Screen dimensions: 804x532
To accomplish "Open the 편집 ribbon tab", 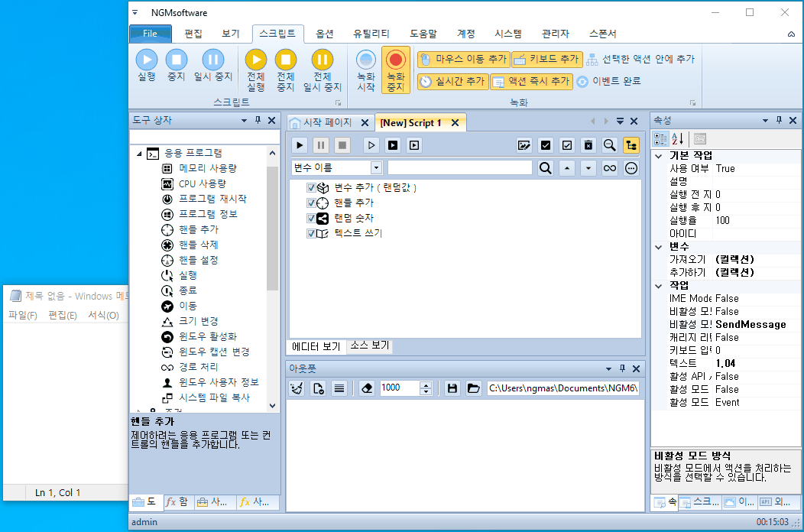I will (x=193, y=34).
